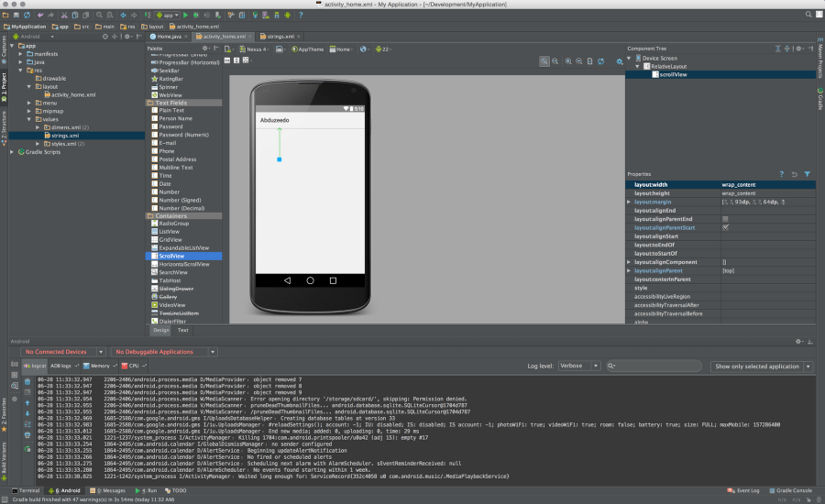Toggle layout:alignParentStart checkbox
This screenshot has height=504, width=825.
[726, 228]
